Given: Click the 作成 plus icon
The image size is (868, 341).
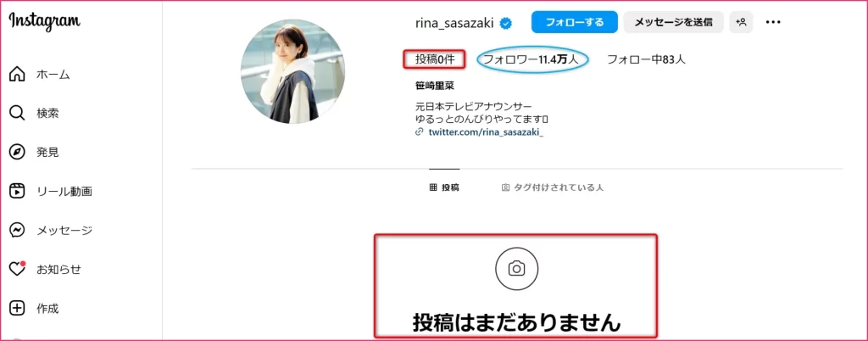Looking at the screenshot, I should [x=18, y=308].
